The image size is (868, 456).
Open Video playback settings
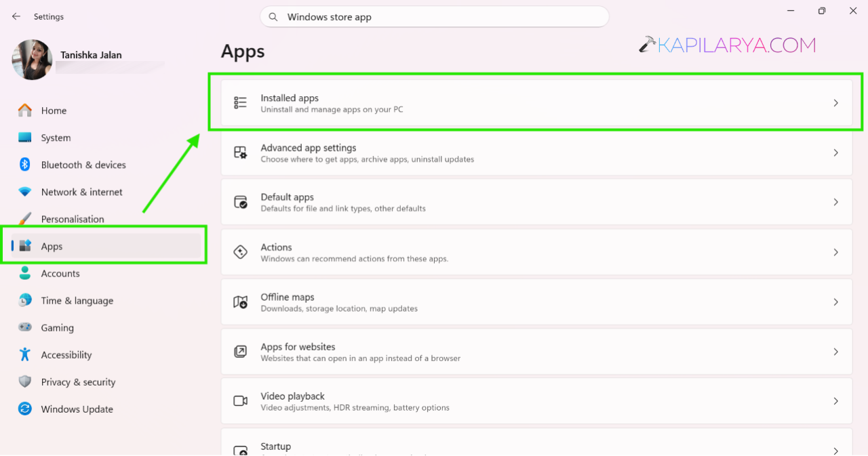click(x=536, y=401)
